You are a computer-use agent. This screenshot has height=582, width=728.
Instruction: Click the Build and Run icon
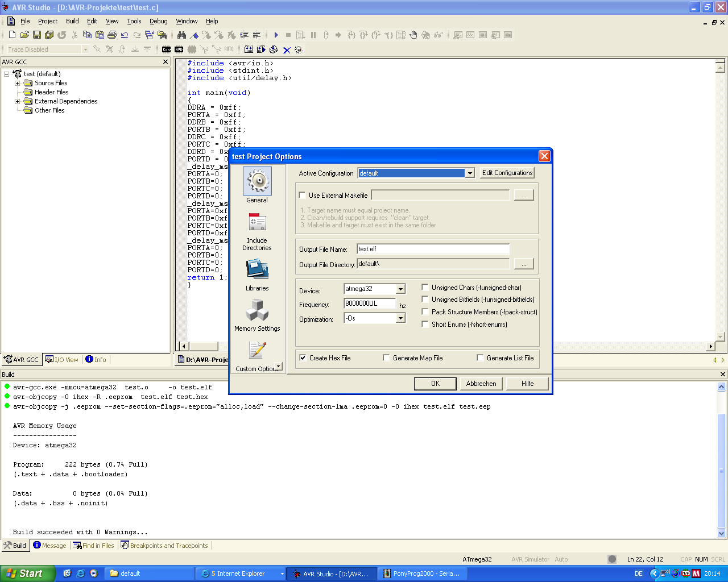[261, 49]
